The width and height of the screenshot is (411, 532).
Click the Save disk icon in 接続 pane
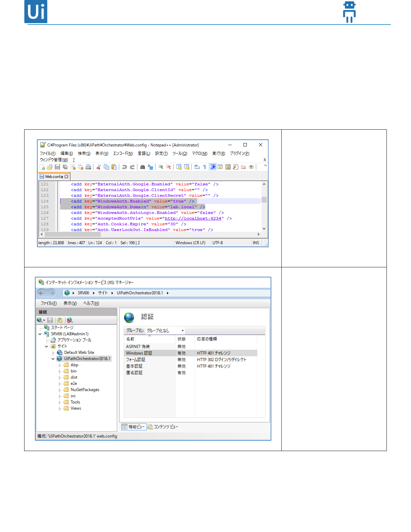tap(50, 320)
